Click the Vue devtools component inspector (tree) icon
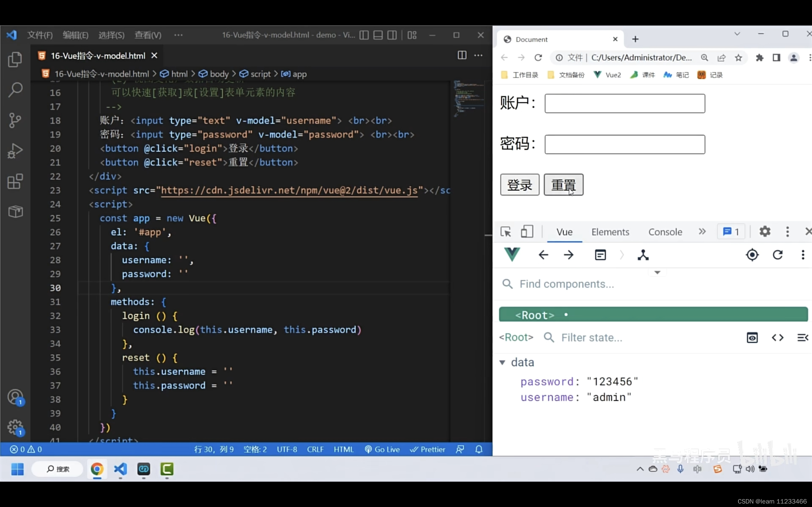The height and width of the screenshot is (507, 812). [643, 255]
